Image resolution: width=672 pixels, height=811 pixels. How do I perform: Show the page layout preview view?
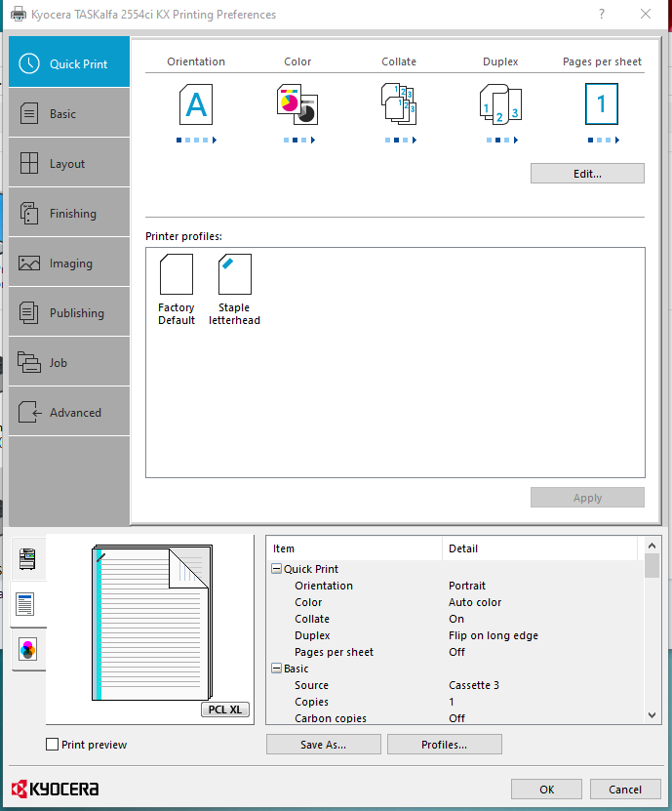(25, 604)
